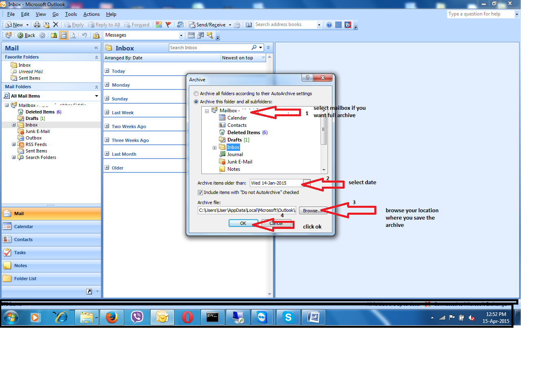Click OK in the Archive dialog
Image resolution: width=535 pixels, height=392 pixels.
pos(243,223)
